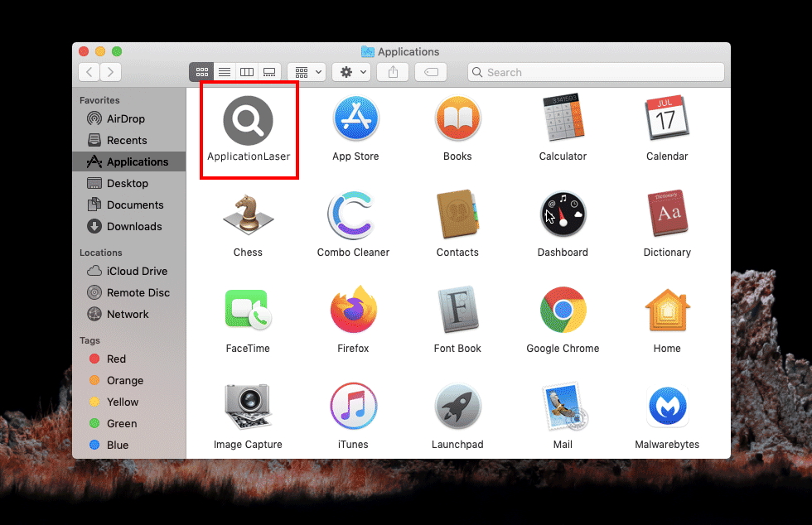
Task: Open iCloud Drive in the sidebar
Action: coord(129,271)
